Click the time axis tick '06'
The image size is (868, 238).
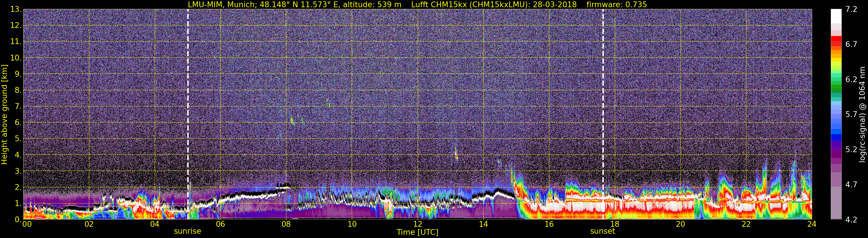(x=220, y=224)
